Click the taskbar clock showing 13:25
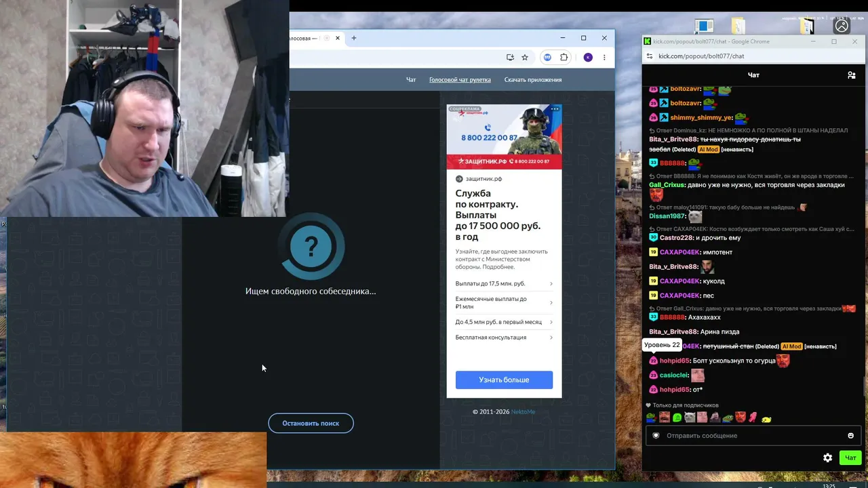Screen dimensions: 868x488 coord(829,485)
